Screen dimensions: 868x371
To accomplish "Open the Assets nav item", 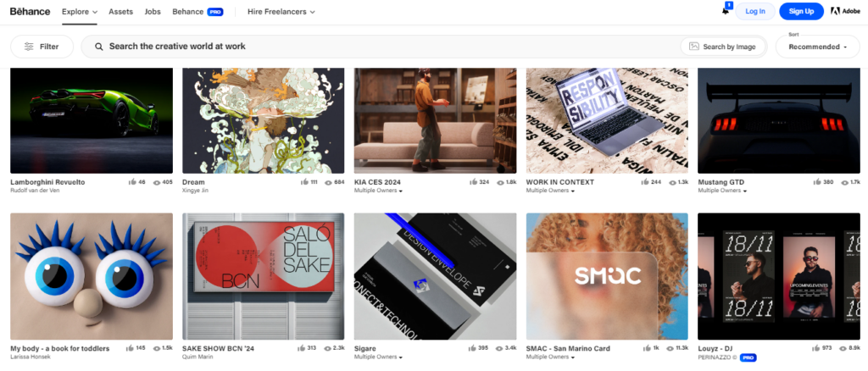I will 120,12.
